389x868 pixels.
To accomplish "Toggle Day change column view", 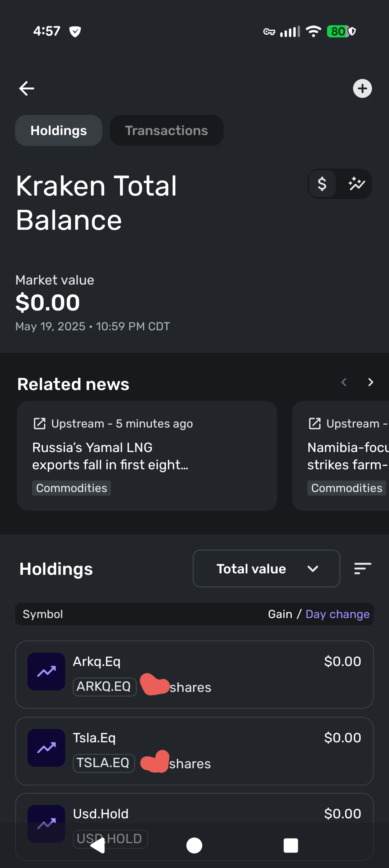I will coord(337,614).
